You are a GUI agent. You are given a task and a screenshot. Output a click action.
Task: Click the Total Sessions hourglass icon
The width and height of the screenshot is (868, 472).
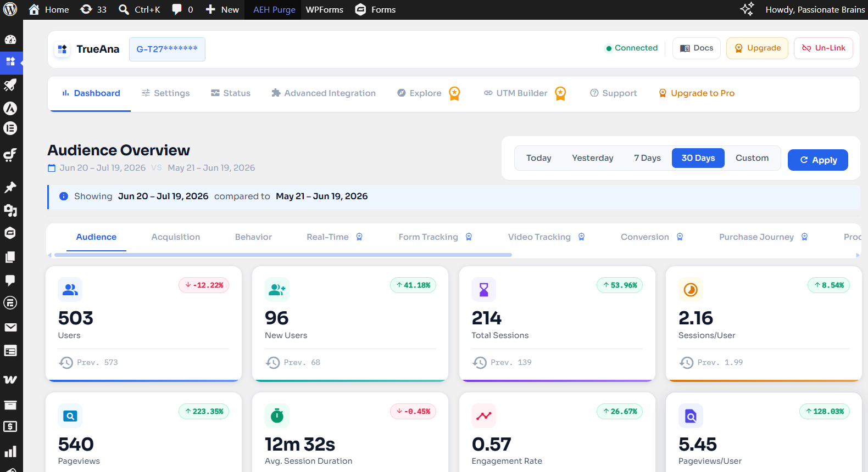click(483, 289)
